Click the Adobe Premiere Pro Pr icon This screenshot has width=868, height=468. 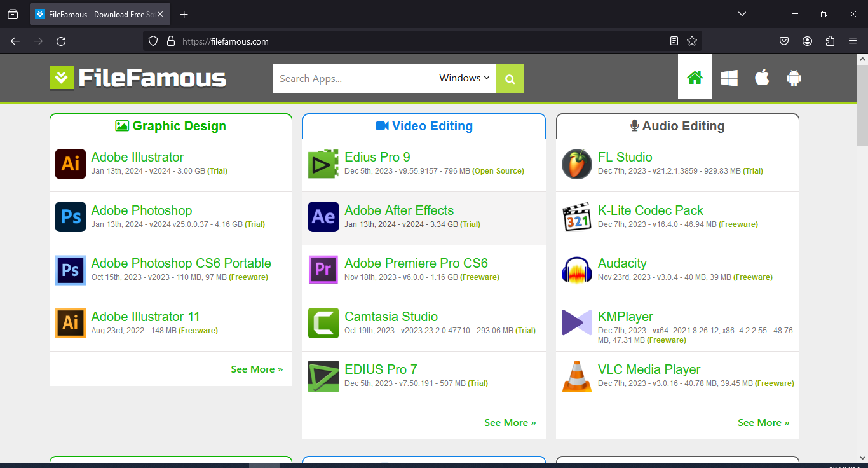pos(323,270)
